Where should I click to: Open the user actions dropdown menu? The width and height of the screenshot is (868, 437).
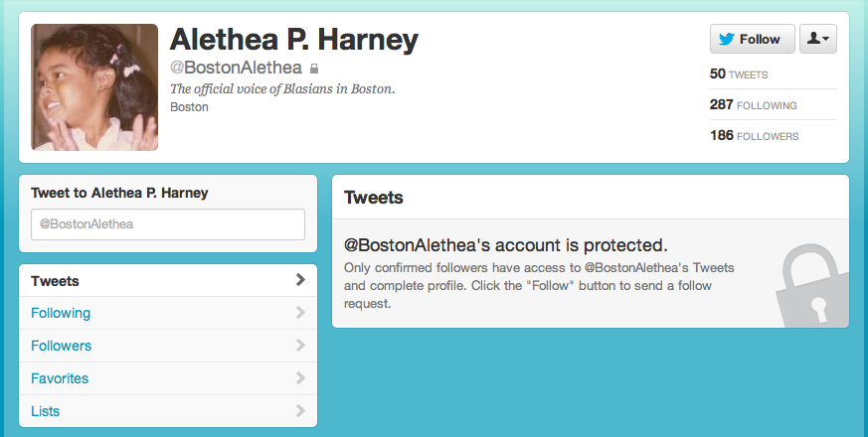[817, 39]
